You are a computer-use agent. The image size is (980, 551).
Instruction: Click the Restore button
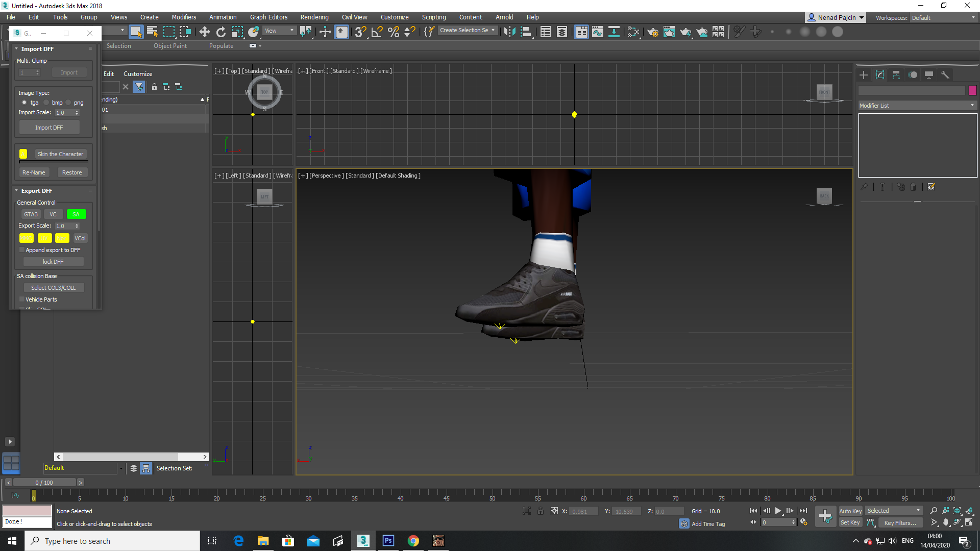point(72,172)
